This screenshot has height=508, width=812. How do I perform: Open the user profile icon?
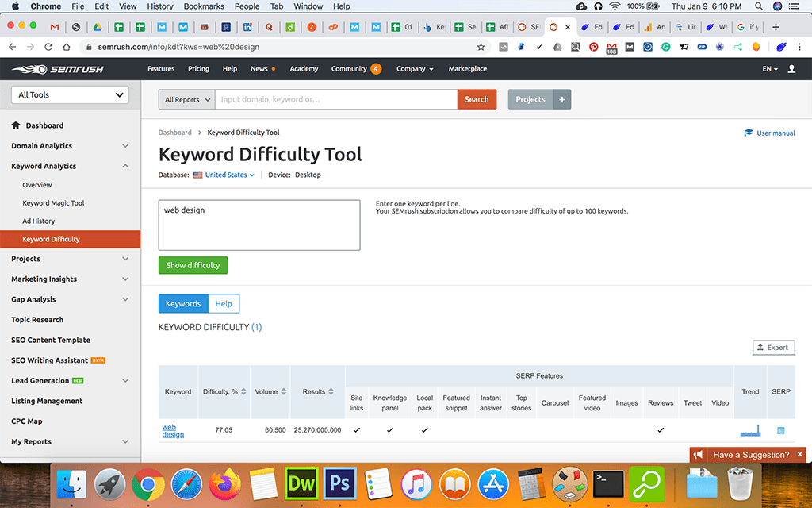coord(791,69)
